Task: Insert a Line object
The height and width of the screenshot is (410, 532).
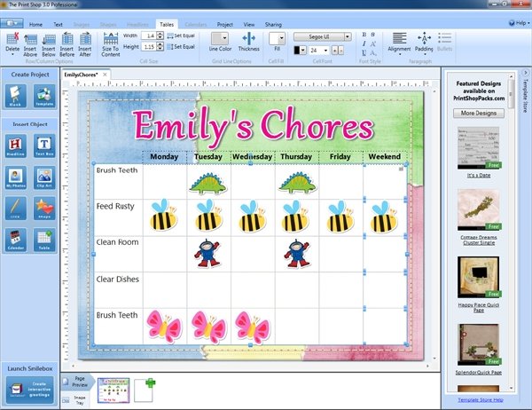Action: (x=16, y=209)
